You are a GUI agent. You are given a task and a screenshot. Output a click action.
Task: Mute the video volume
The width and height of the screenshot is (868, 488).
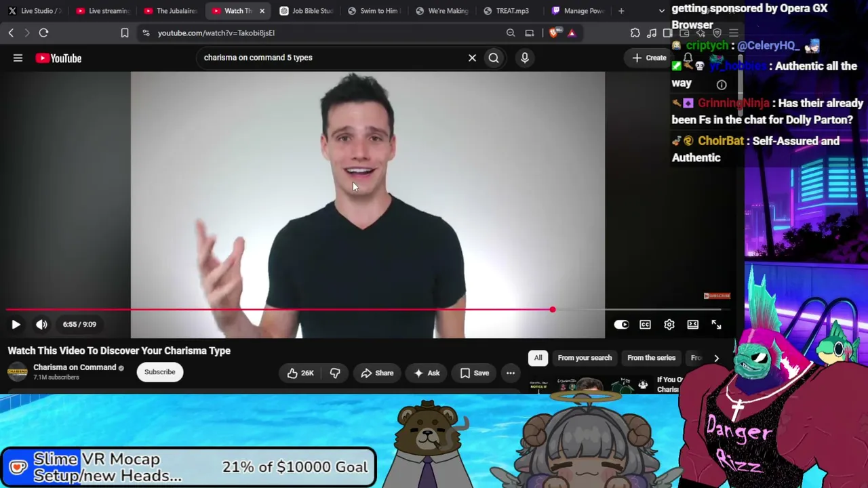(x=41, y=325)
